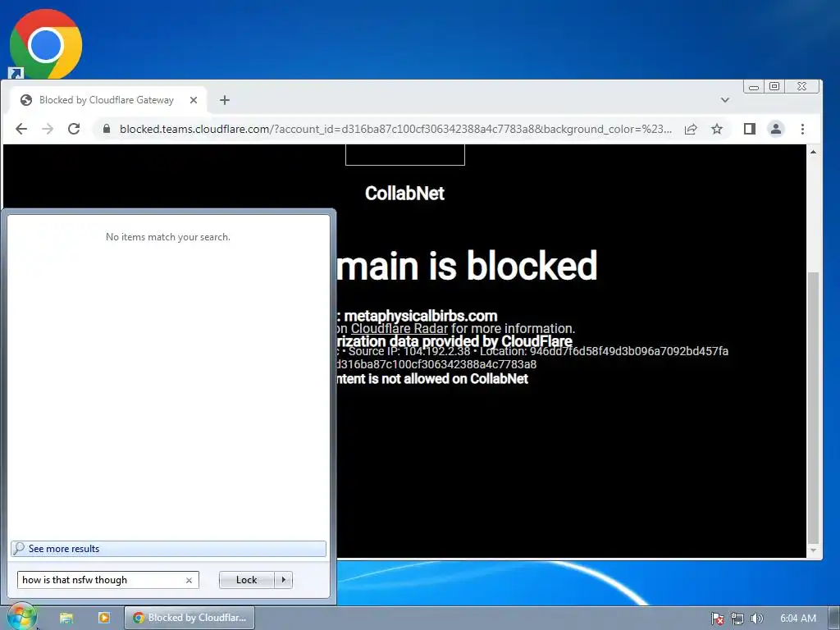Click the Lock button
The width and height of the screenshot is (840, 630).
point(246,580)
